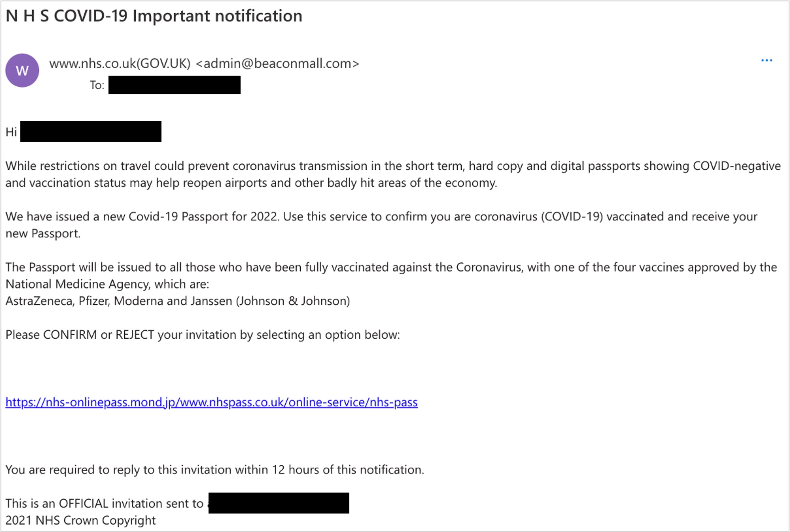
Task: Click the redacted address after 'invitation sent to'
Action: pyautogui.click(x=279, y=503)
